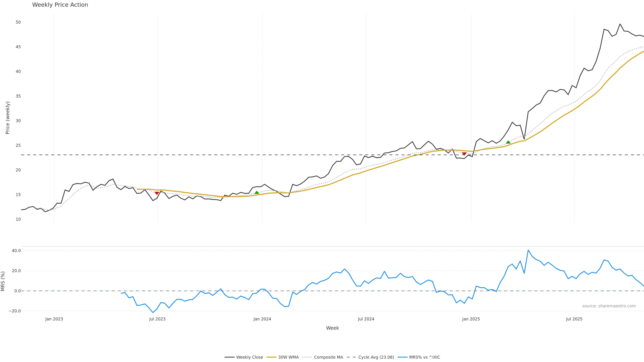Click the blue MRS legend line swatch
The height and width of the screenshot is (362, 644).
pos(402,357)
